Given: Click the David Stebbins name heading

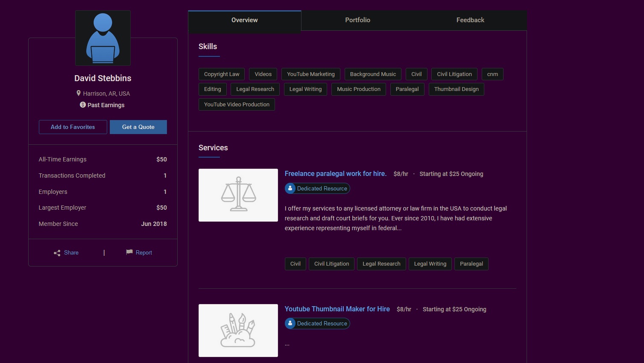Looking at the screenshot, I should (103, 78).
